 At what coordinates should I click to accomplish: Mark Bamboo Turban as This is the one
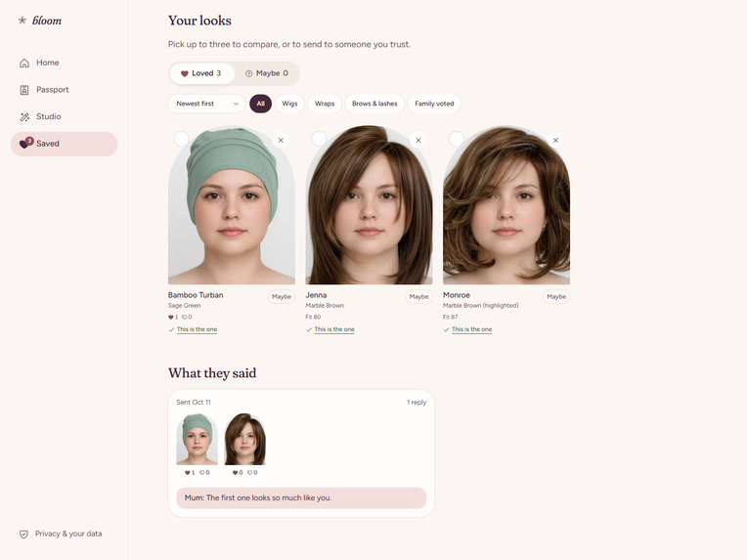(x=193, y=329)
